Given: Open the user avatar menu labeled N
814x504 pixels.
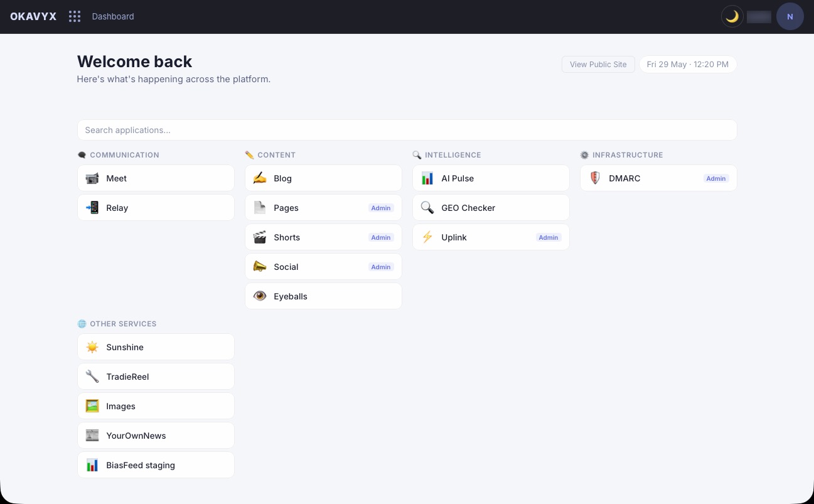Looking at the screenshot, I should pyautogui.click(x=790, y=17).
